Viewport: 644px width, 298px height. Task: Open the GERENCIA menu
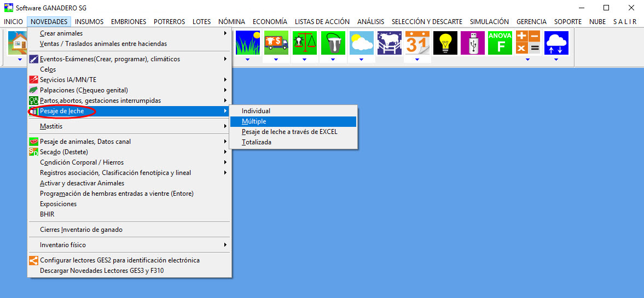click(531, 22)
